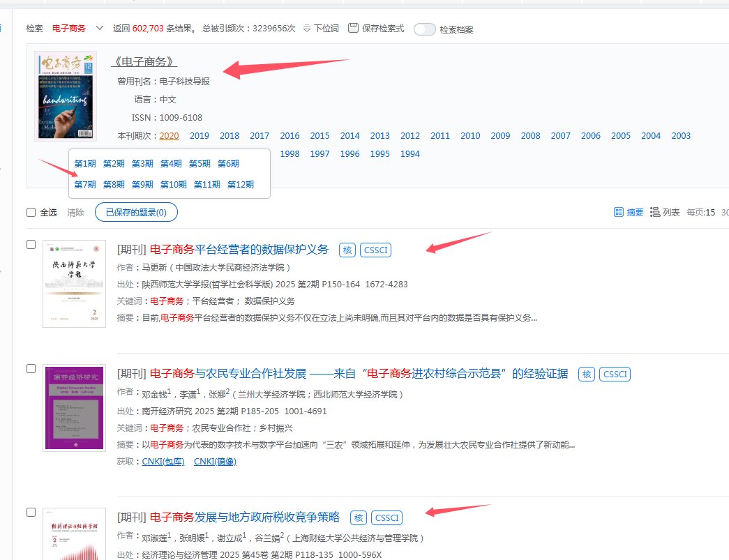729x560 pixels.
Task: Click the 总被引频次:3239656次 text
Action: 249,29
